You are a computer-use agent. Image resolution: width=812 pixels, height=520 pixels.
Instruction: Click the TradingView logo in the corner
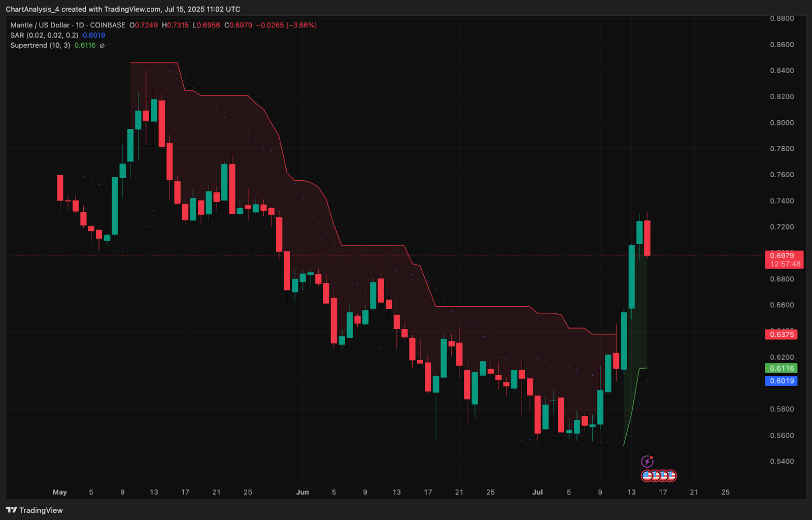pyautogui.click(x=35, y=510)
